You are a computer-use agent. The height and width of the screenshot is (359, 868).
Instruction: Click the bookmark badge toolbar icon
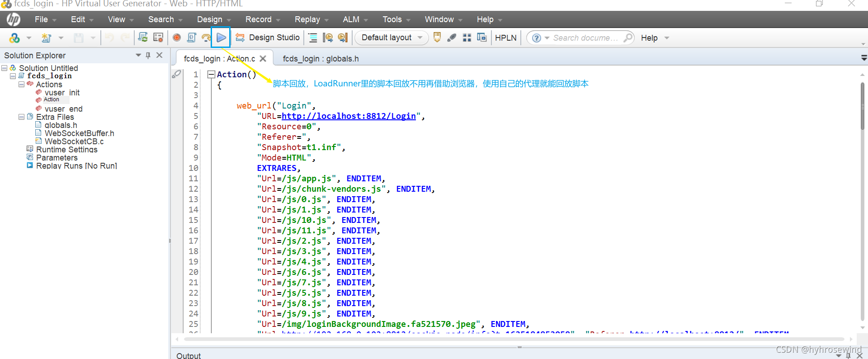pos(437,38)
